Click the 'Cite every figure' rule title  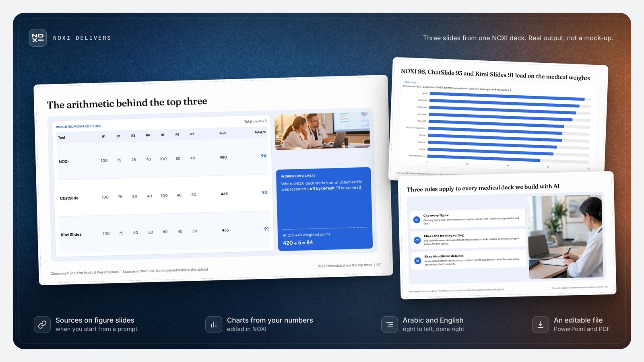(436, 216)
